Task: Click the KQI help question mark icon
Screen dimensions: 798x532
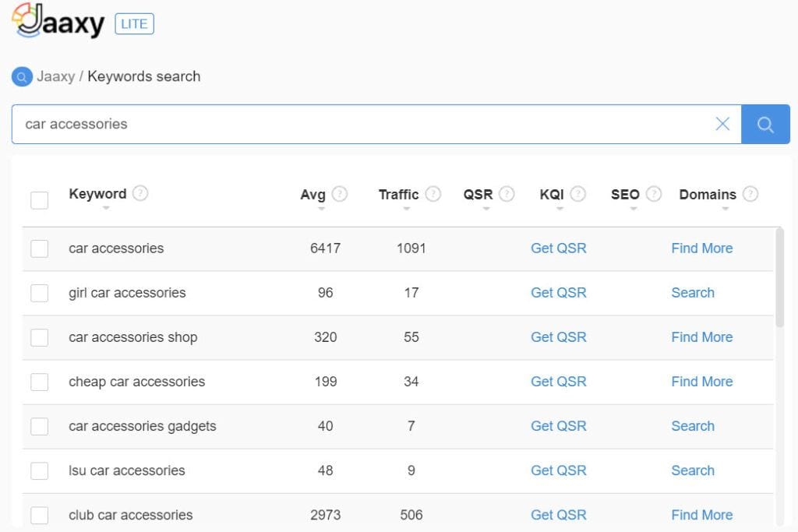Action: (x=577, y=194)
